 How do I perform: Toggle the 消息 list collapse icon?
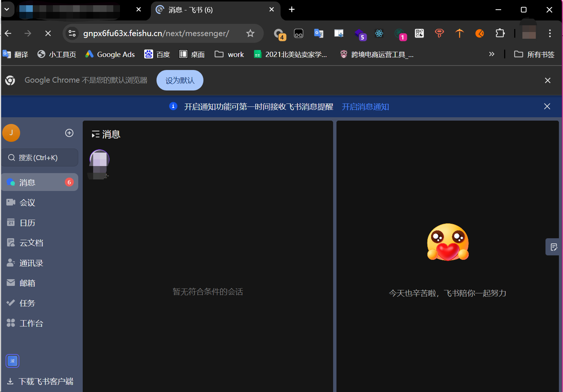96,134
